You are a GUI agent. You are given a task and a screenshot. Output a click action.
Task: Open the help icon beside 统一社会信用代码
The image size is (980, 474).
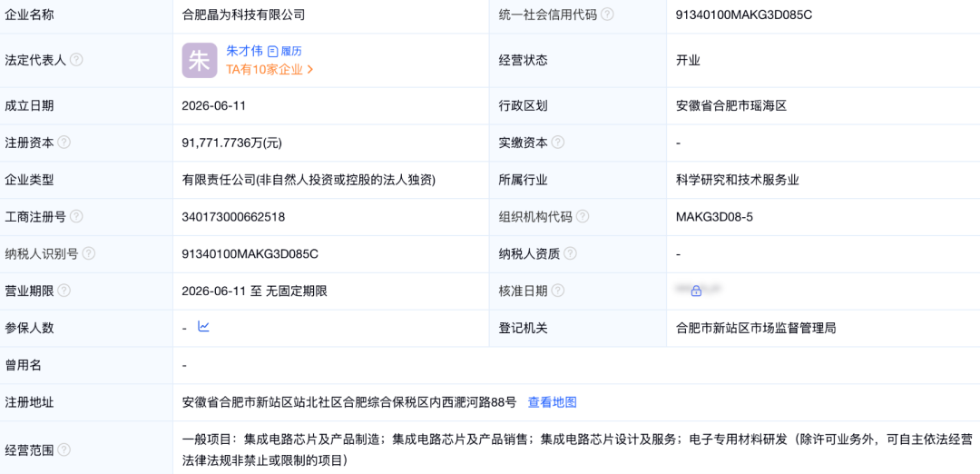[x=607, y=15]
